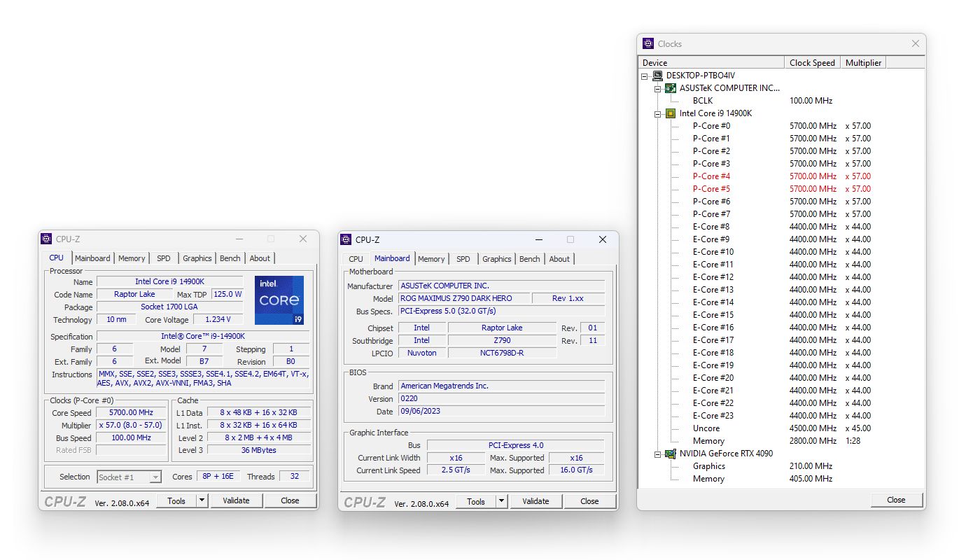Image resolution: width=980 pixels, height=560 pixels.
Task: Click the GPU card icon beside NVIDIA GeForce RTX 4090
Action: tap(671, 454)
